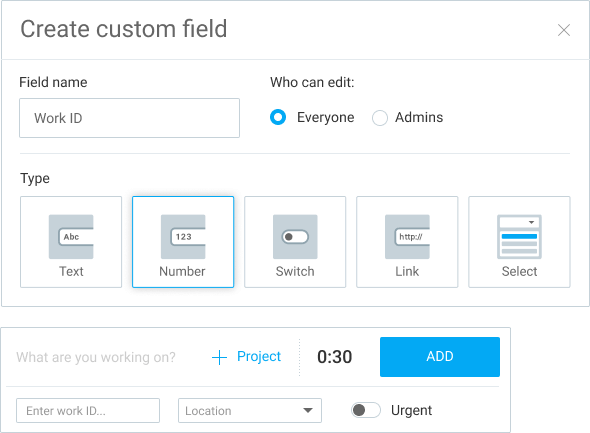Click the ADD button
The image size is (590, 433).
(440, 357)
